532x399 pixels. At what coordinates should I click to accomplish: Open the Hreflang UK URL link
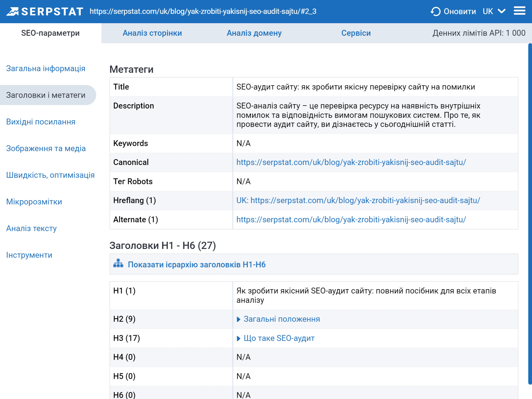(358, 200)
